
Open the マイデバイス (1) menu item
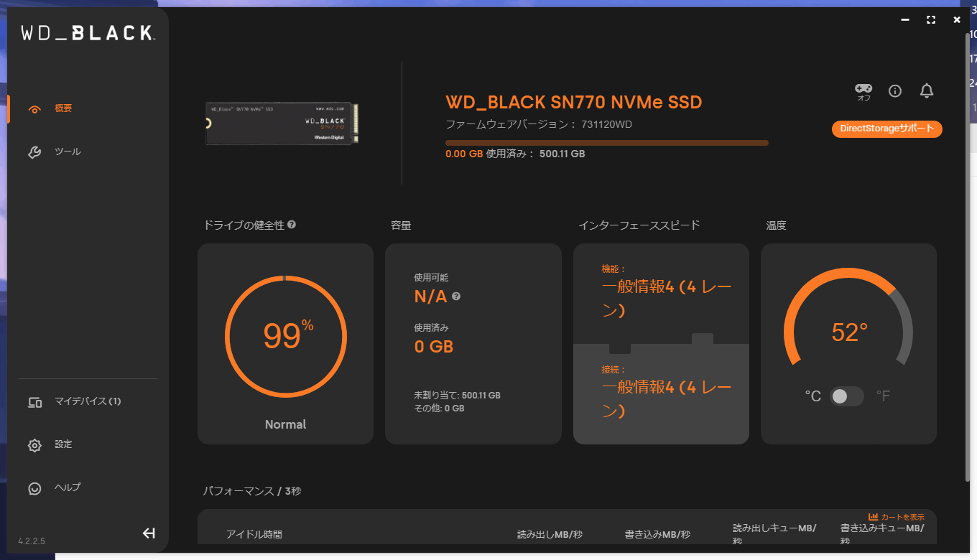88,401
